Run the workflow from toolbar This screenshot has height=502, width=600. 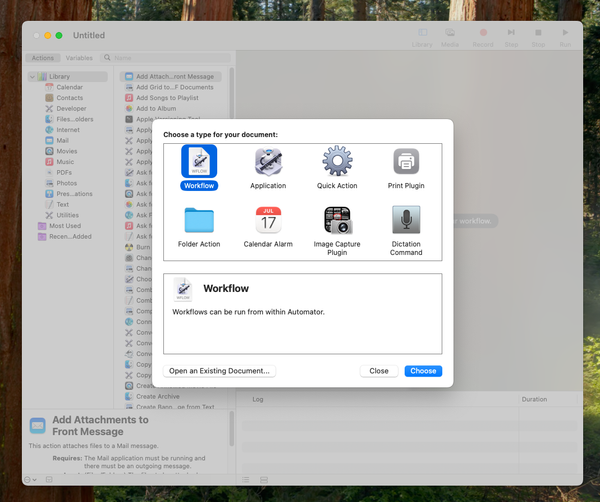click(565, 37)
